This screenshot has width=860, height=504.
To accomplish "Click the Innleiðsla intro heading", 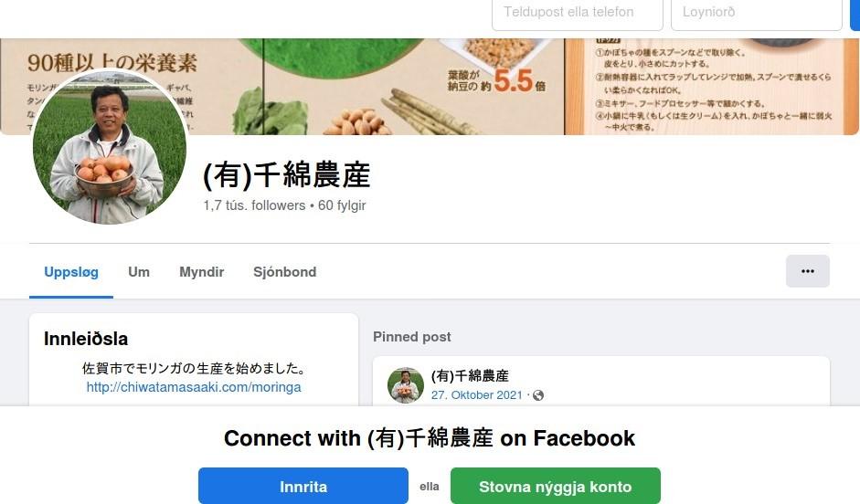I will pyautogui.click(x=86, y=339).
